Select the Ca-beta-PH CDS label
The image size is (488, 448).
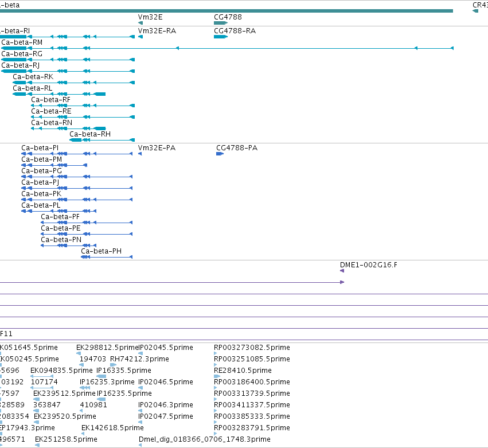101,251
